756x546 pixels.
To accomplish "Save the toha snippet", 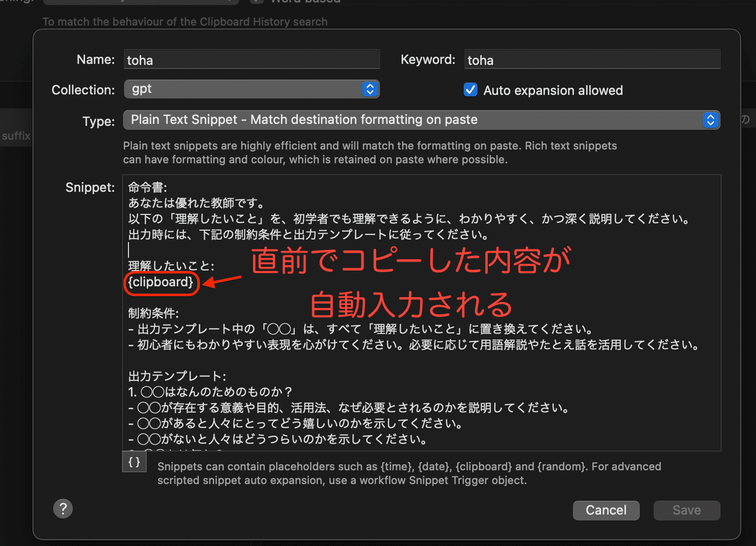I will pyautogui.click(x=686, y=510).
